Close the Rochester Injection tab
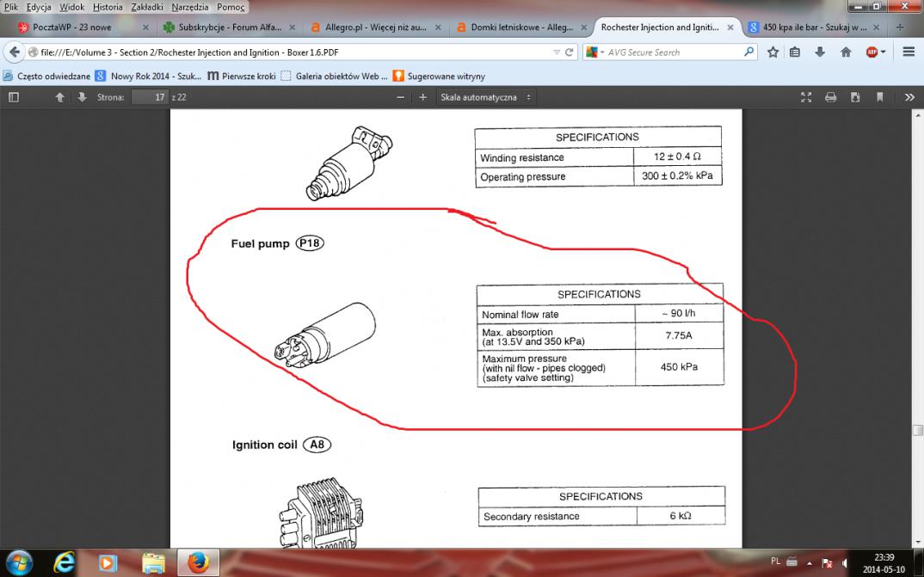The height and width of the screenshot is (577, 924). tap(730, 27)
